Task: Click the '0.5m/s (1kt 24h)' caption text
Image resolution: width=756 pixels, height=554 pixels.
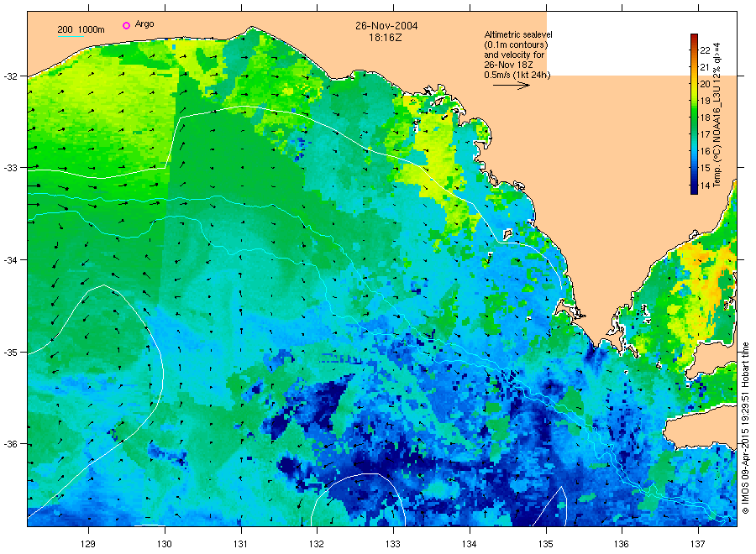Action: point(517,75)
